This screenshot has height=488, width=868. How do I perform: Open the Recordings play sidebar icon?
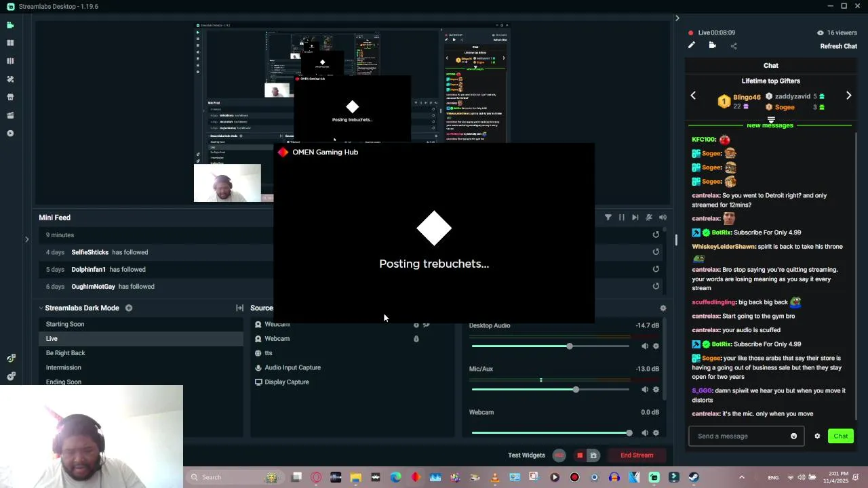click(x=10, y=134)
